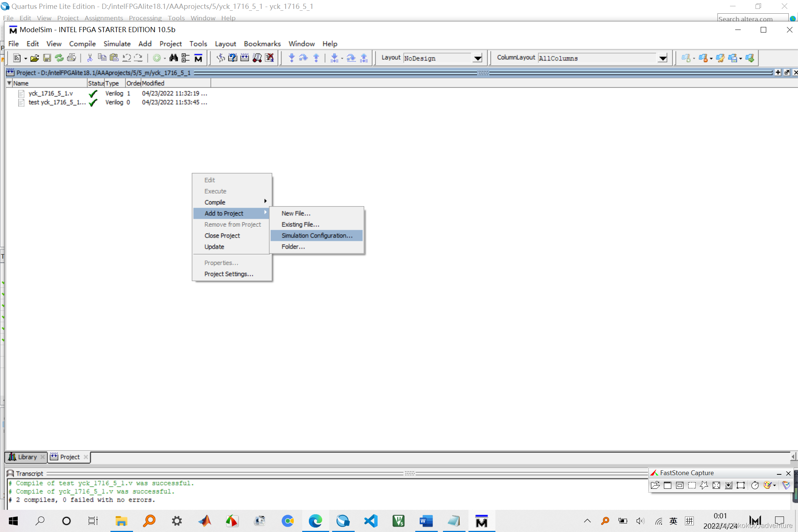The width and height of the screenshot is (798, 532).
Task: Click the Print toolbar icon
Action: [x=72, y=58]
